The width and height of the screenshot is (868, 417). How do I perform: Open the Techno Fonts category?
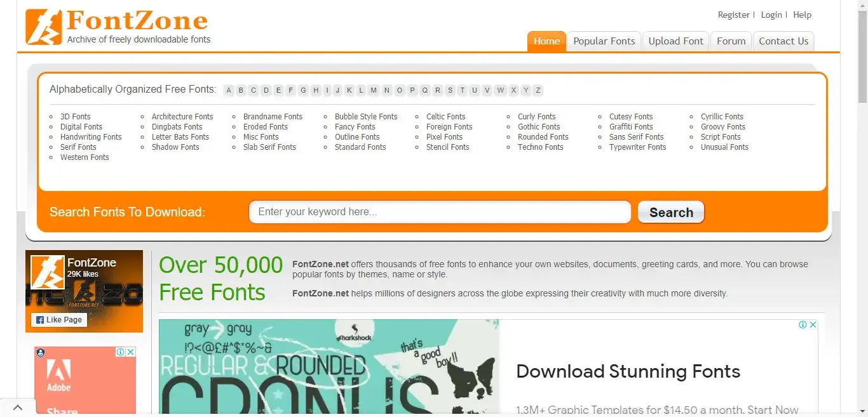(540, 147)
